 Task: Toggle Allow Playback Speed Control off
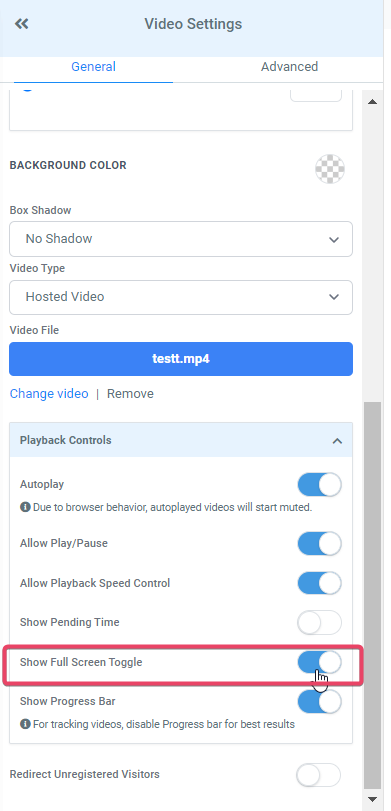tap(320, 583)
